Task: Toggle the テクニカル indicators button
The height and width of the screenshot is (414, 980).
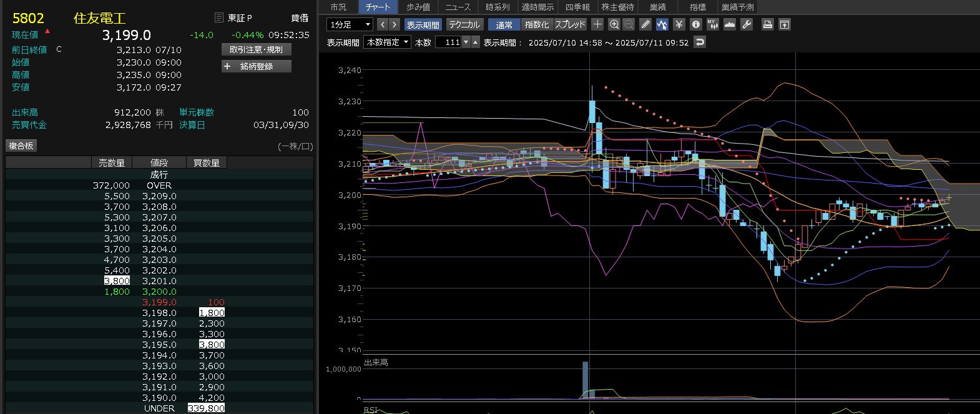Action: [x=464, y=24]
